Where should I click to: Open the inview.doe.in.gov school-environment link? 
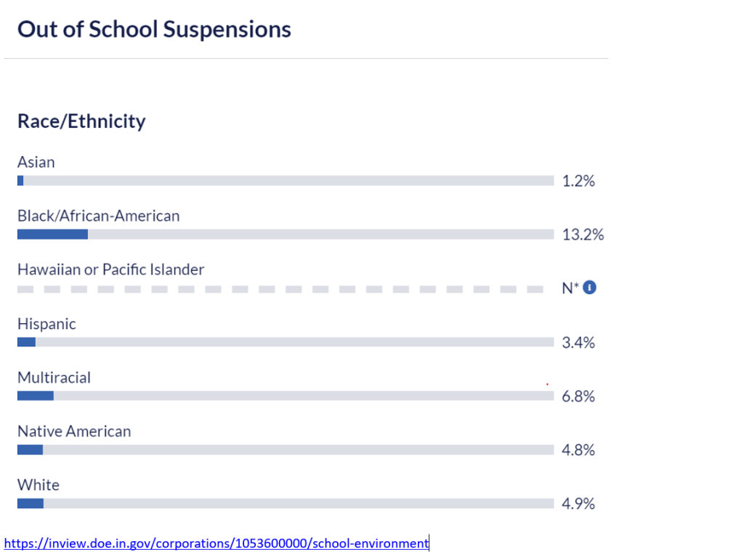pos(217,543)
